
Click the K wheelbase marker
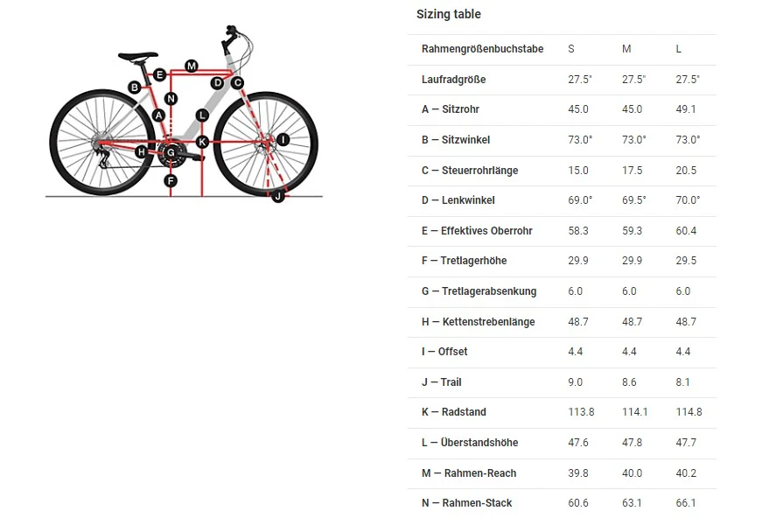tap(202, 142)
